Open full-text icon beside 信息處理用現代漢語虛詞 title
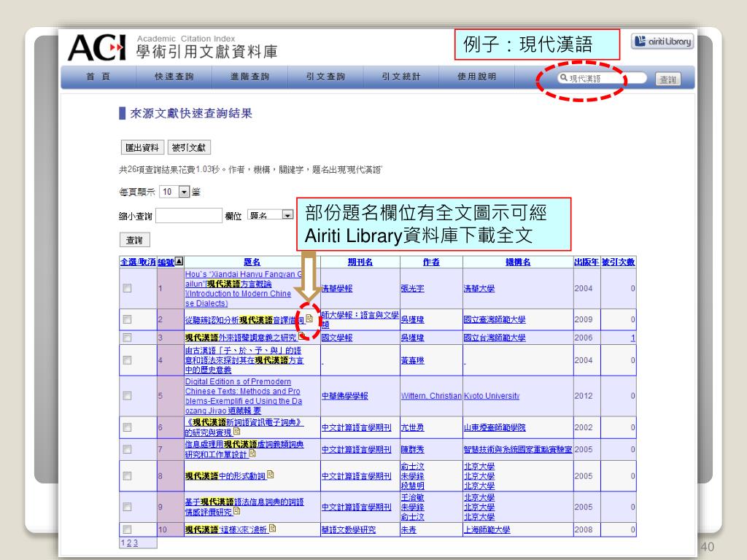 [252, 454]
